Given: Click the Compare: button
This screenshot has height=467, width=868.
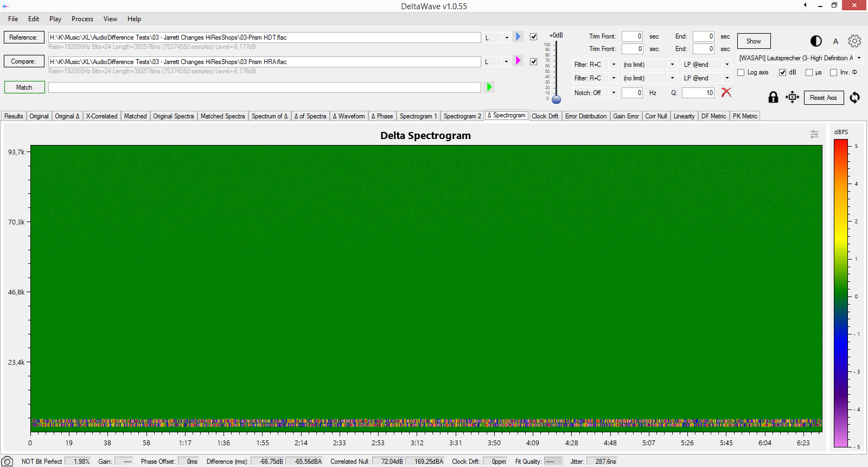Looking at the screenshot, I should [x=24, y=61].
